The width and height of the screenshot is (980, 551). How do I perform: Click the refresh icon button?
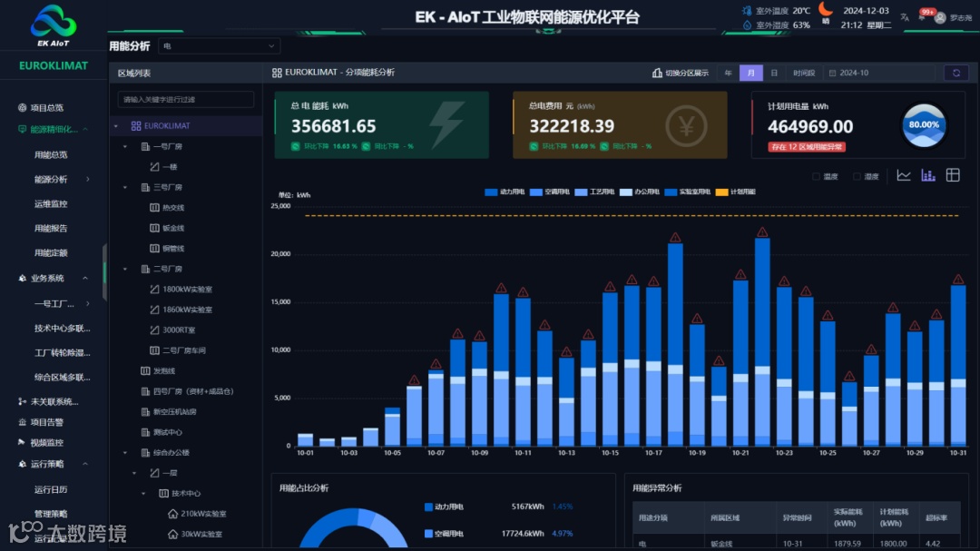(956, 74)
